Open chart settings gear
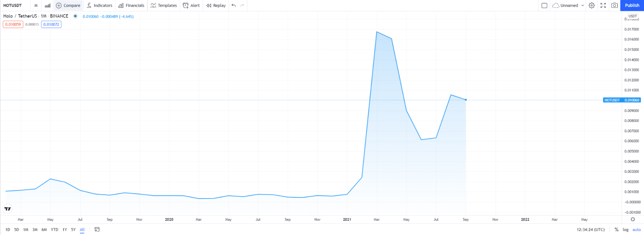 592,5
